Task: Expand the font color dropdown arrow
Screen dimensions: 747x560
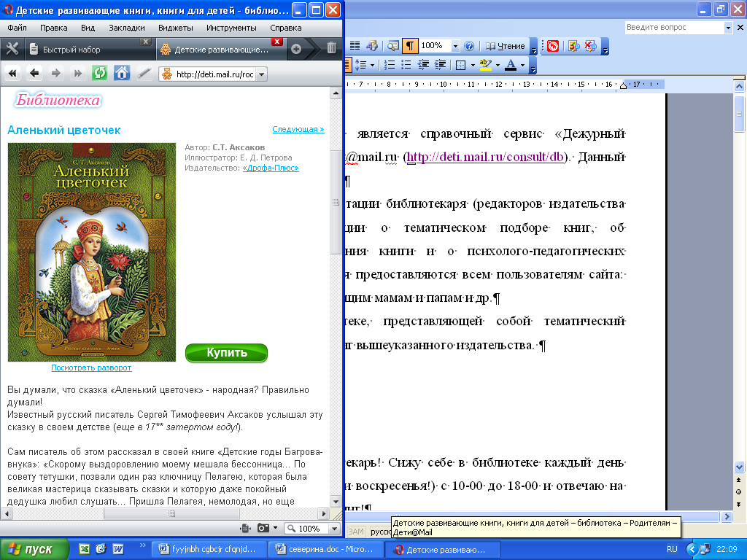Action: click(522, 65)
